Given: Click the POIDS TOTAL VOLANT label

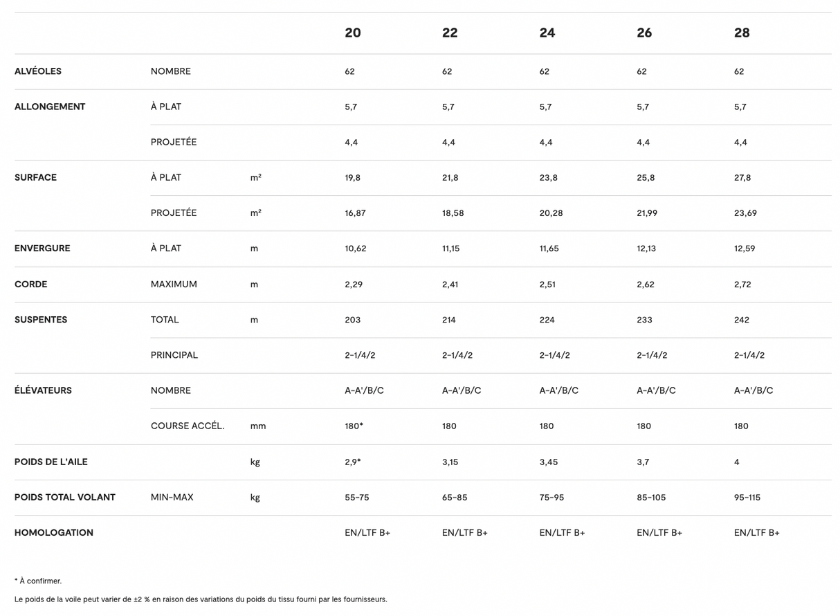Looking at the screenshot, I should (x=65, y=497).
